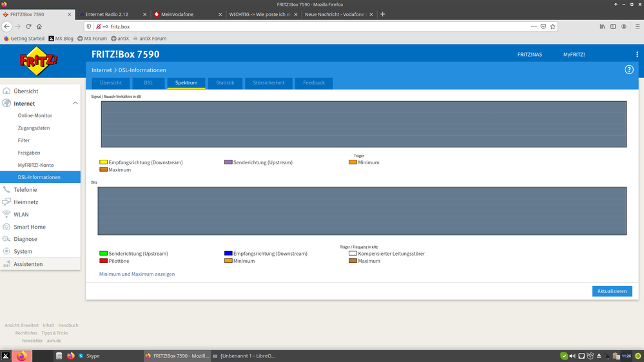The height and width of the screenshot is (362, 644).
Task: Open the MX start menu icon in taskbar
Action: point(5,356)
